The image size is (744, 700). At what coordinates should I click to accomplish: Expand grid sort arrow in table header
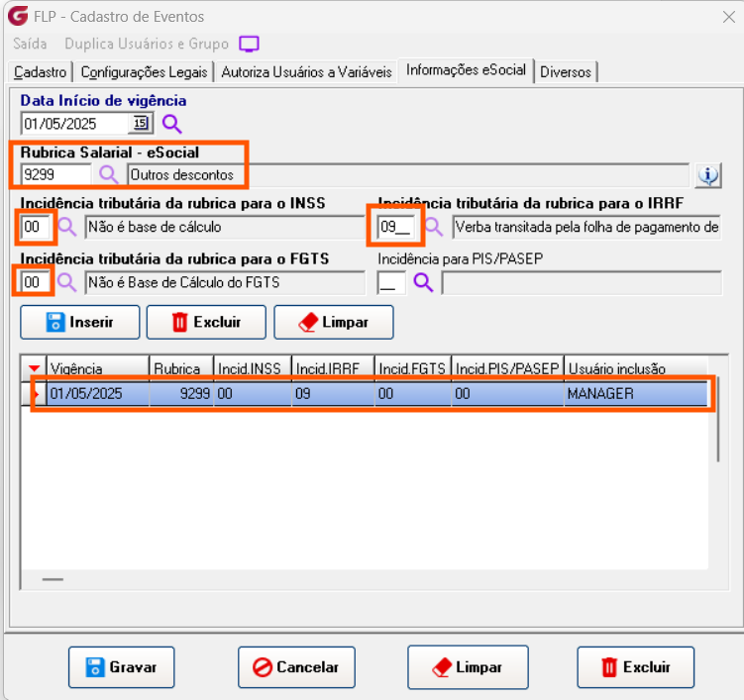coord(34,368)
